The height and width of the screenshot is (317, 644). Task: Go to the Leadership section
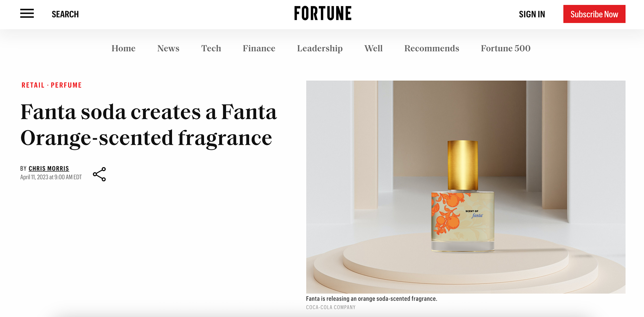tap(320, 49)
